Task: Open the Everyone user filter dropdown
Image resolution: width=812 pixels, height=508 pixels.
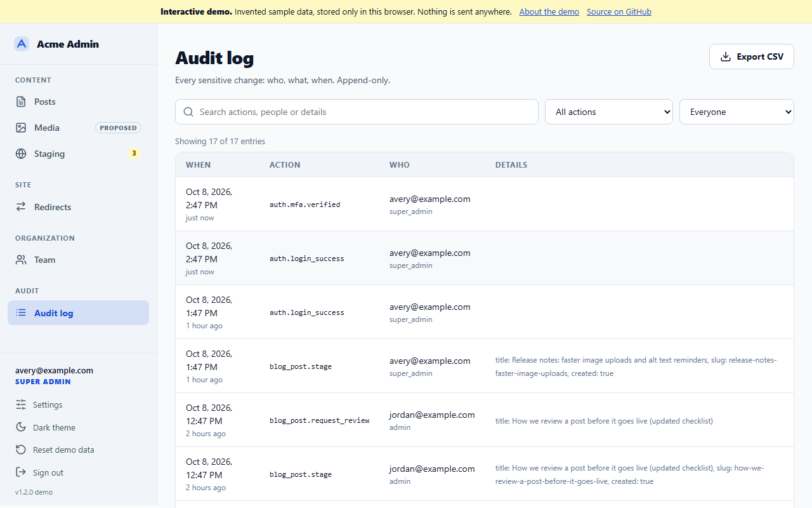Action: (737, 112)
